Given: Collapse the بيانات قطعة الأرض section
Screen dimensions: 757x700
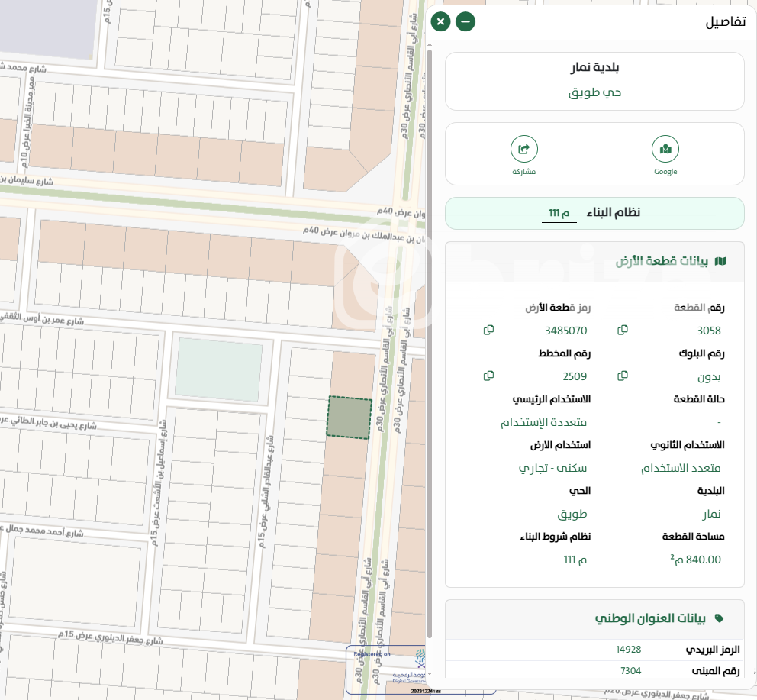Looking at the screenshot, I should point(662,262).
